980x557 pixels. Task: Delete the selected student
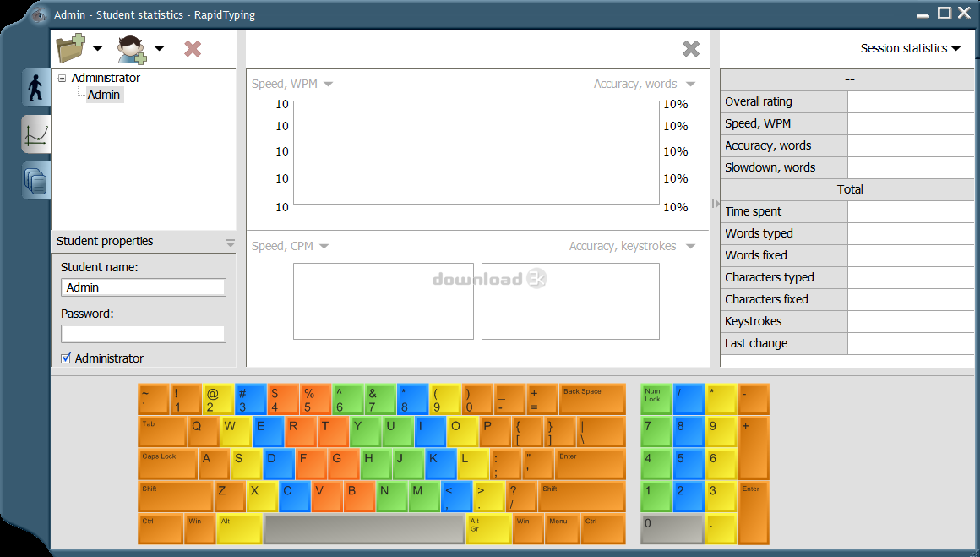pyautogui.click(x=193, y=48)
